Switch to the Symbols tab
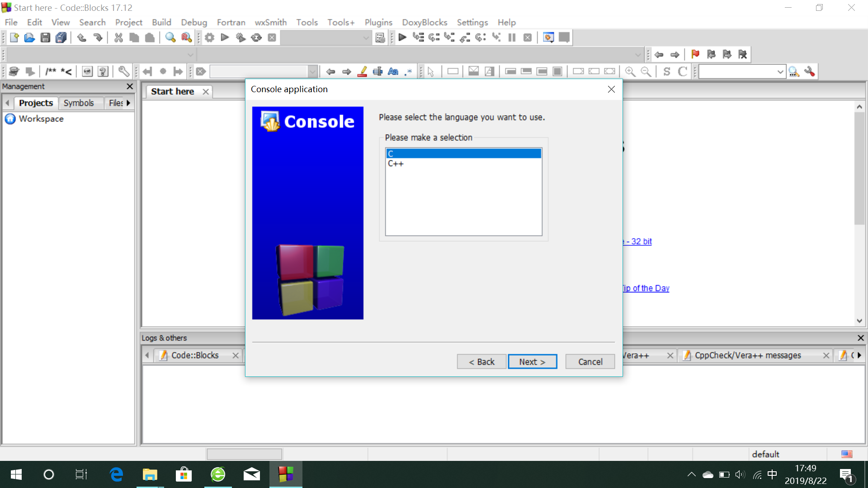868x488 pixels. [80, 103]
